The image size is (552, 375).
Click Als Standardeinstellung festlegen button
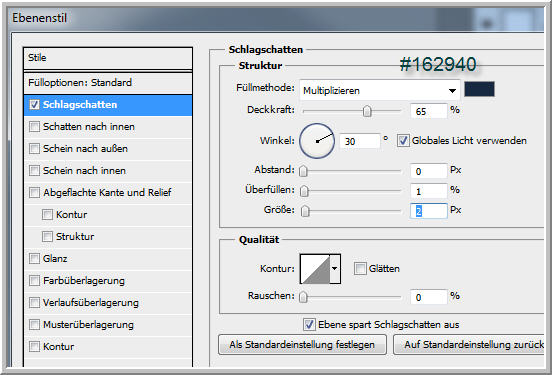coord(302,344)
